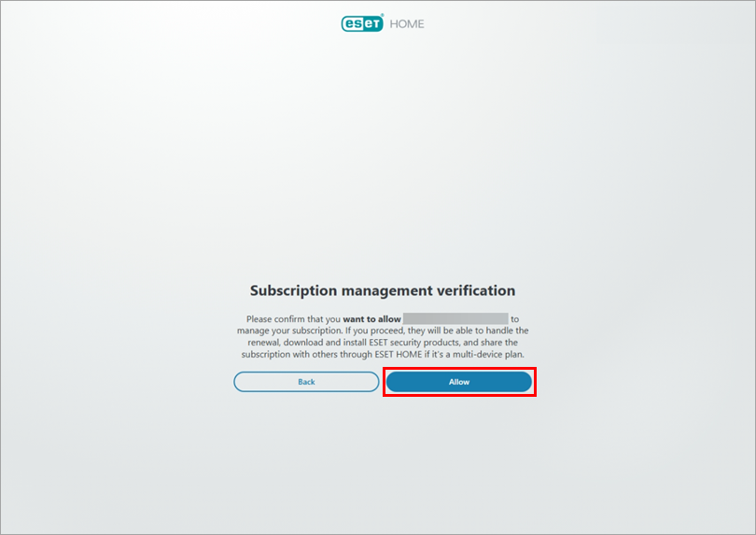The width and height of the screenshot is (756, 535).
Task: Click the word 'to' after the redacted box
Action: pyautogui.click(x=515, y=319)
